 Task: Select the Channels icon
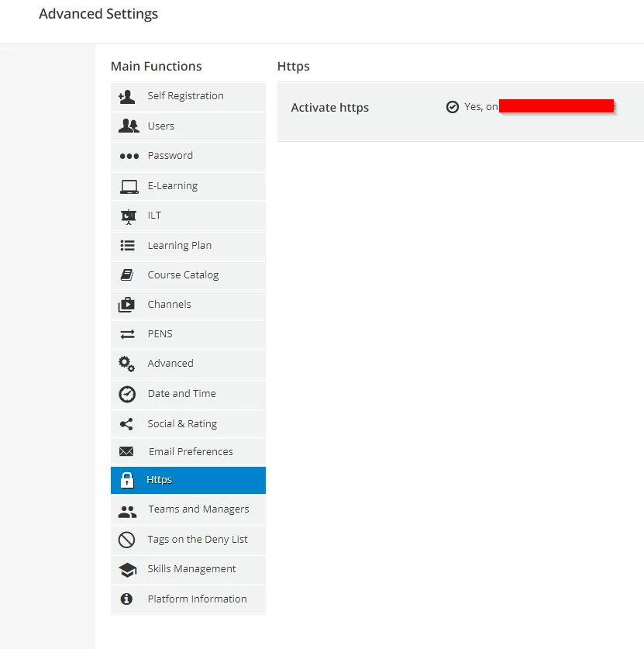click(x=127, y=305)
